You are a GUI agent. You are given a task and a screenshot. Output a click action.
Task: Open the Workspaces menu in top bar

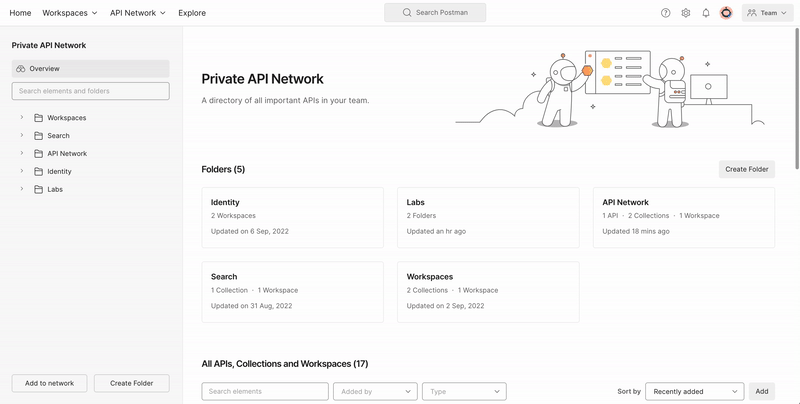click(72, 13)
